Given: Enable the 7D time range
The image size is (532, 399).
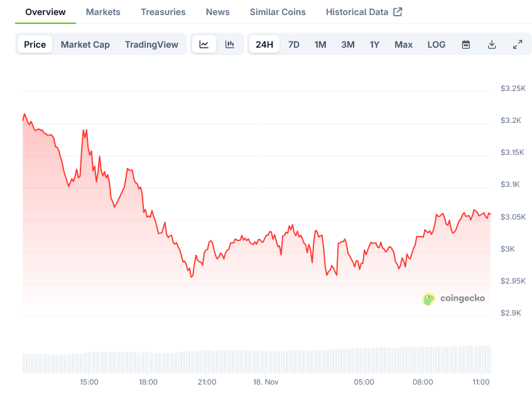Looking at the screenshot, I should 293,44.
